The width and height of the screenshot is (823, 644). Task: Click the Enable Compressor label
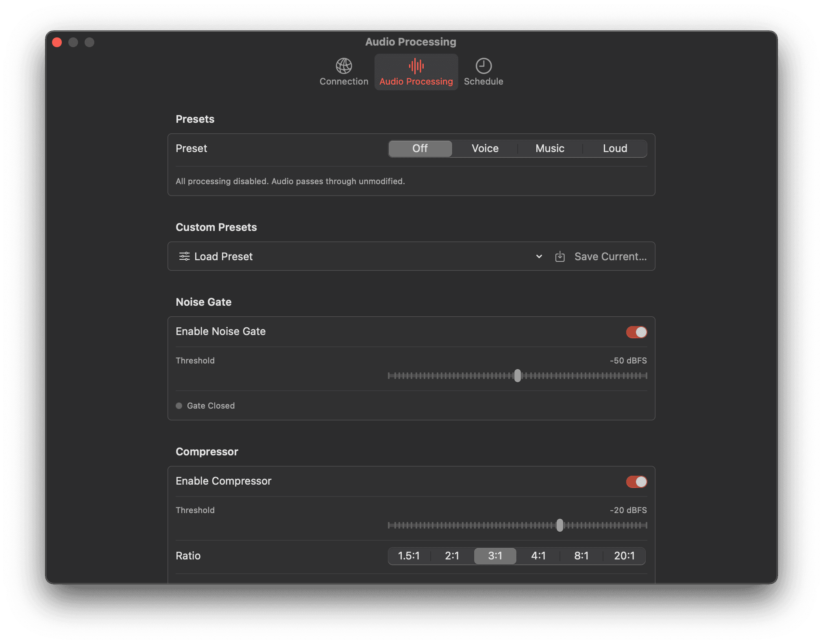click(x=223, y=481)
